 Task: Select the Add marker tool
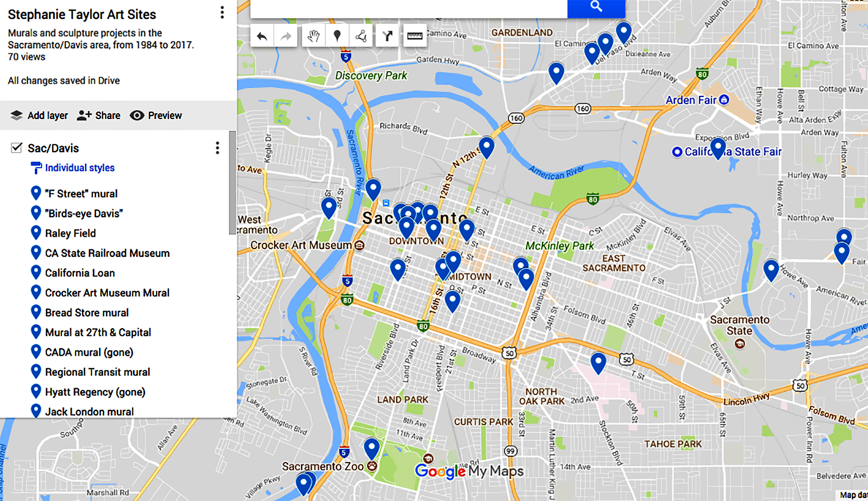(337, 36)
